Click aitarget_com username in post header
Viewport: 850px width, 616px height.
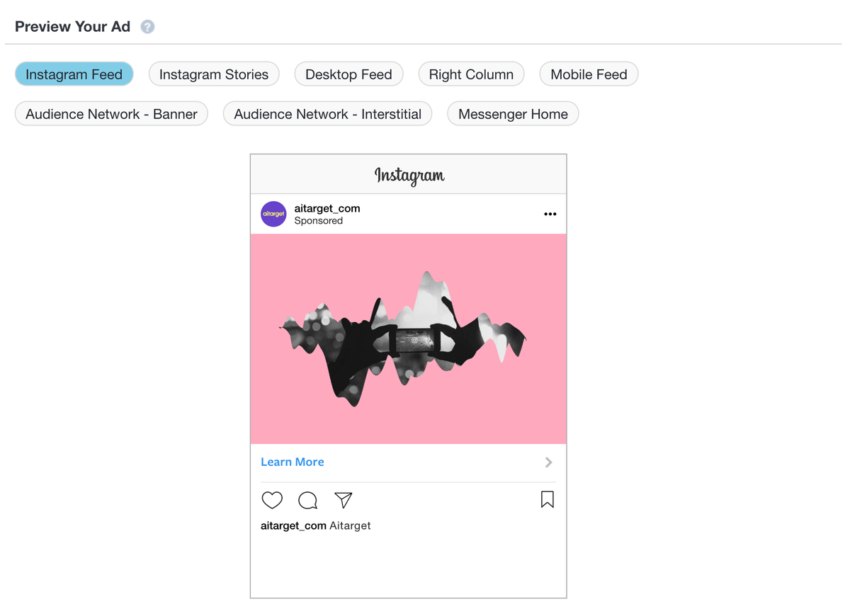click(x=327, y=209)
